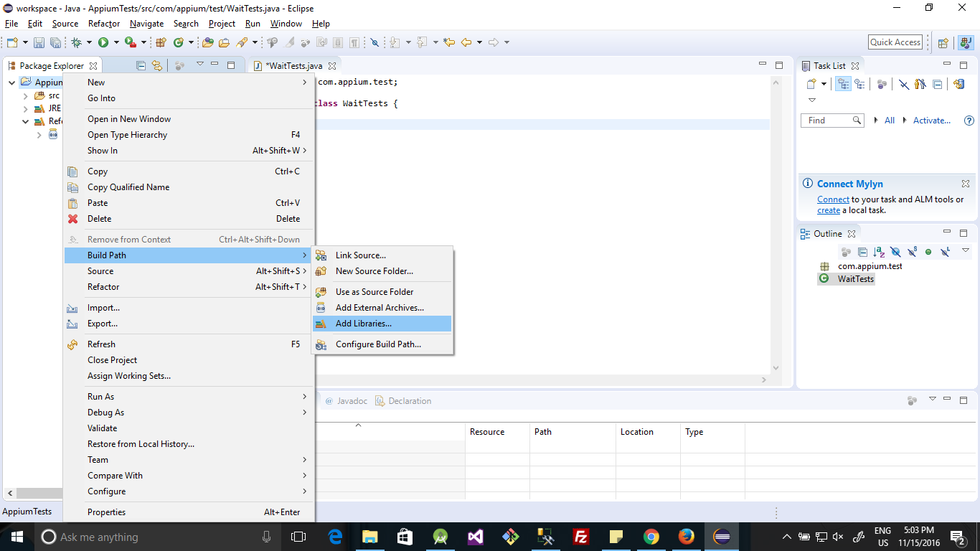Open FileZilla from the taskbar
Image resolution: width=980 pixels, height=551 pixels.
click(581, 537)
